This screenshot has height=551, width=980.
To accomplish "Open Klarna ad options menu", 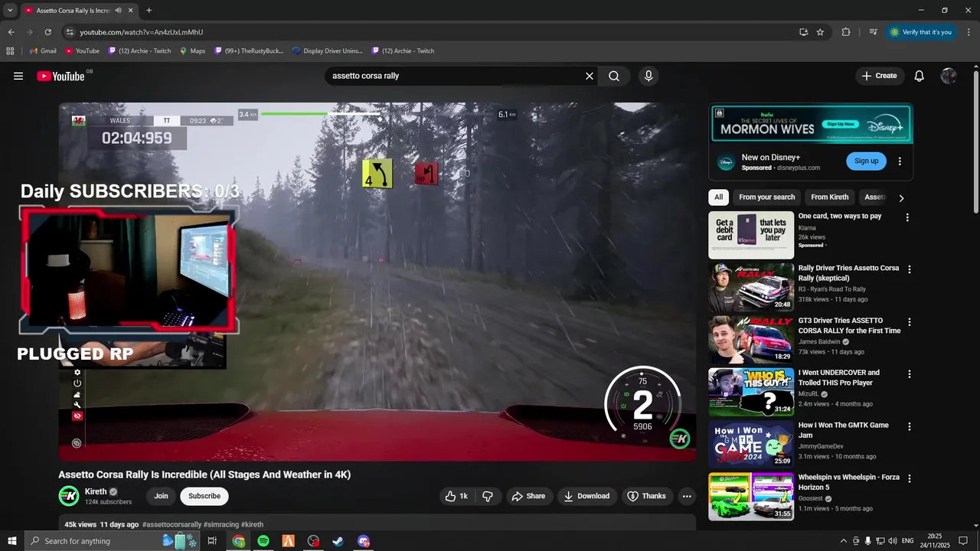I will pos(907,217).
